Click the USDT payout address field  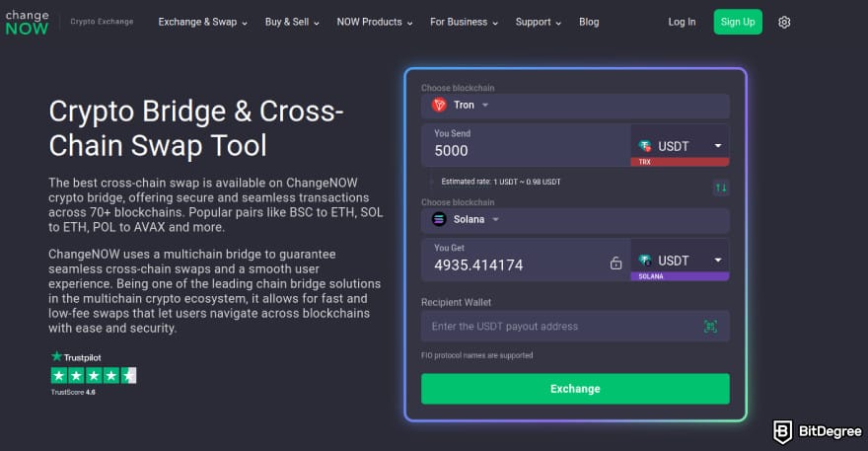click(575, 327)
